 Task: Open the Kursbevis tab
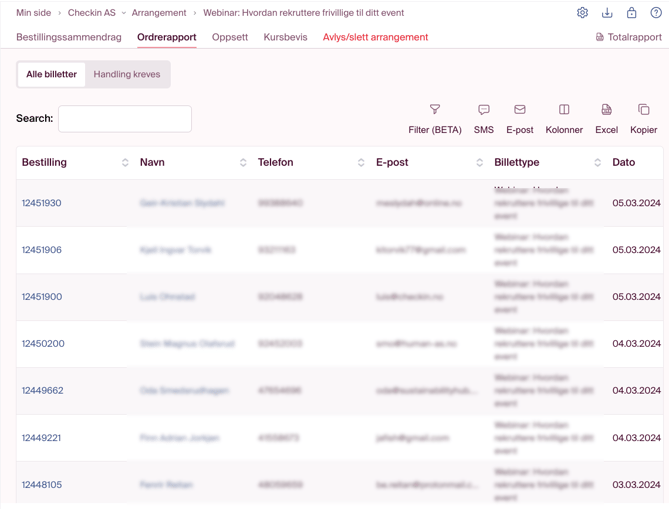(285, 37)
